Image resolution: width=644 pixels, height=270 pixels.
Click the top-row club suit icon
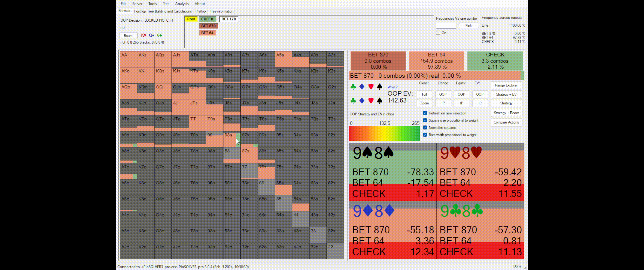click(x=353, y=87)
